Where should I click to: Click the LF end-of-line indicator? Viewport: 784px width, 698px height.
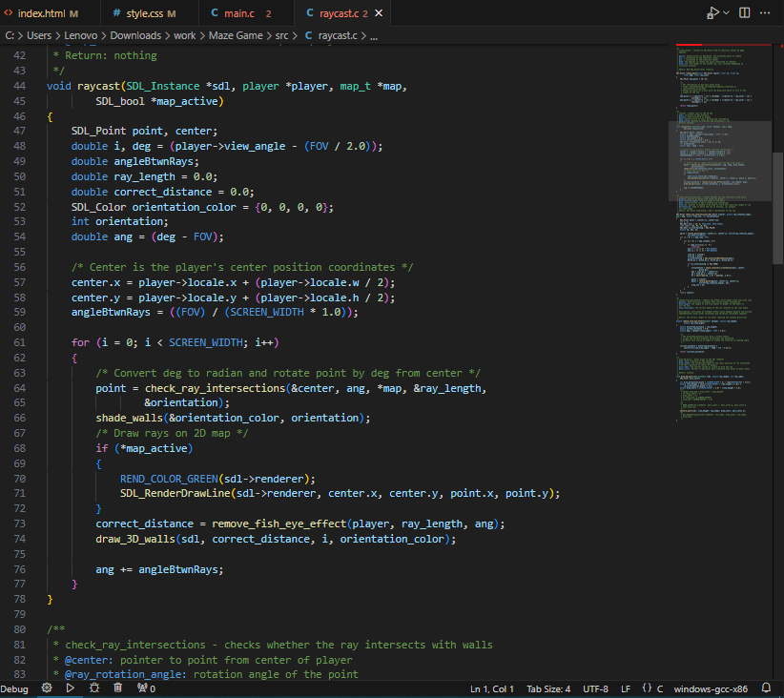pos(626,688)
